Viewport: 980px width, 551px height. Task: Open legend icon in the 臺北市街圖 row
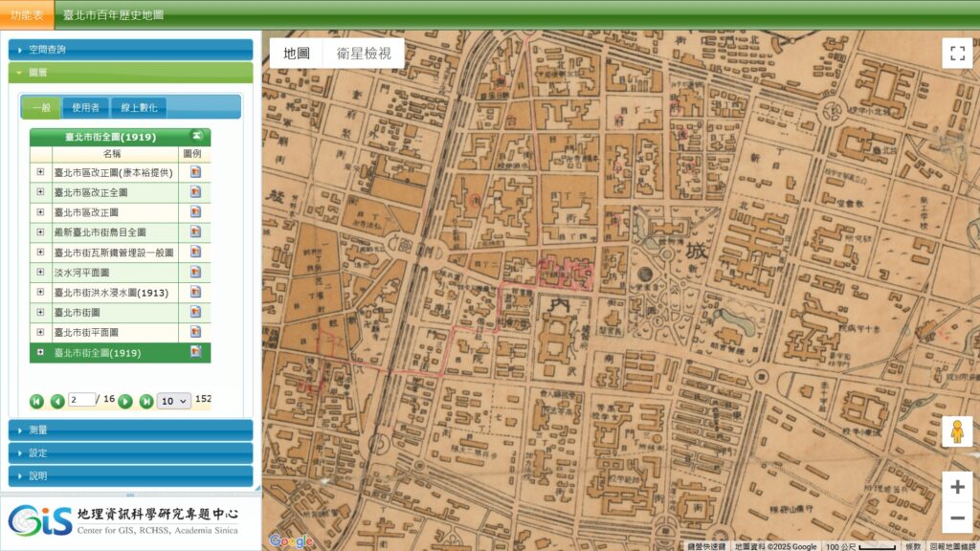click(195, 313)
